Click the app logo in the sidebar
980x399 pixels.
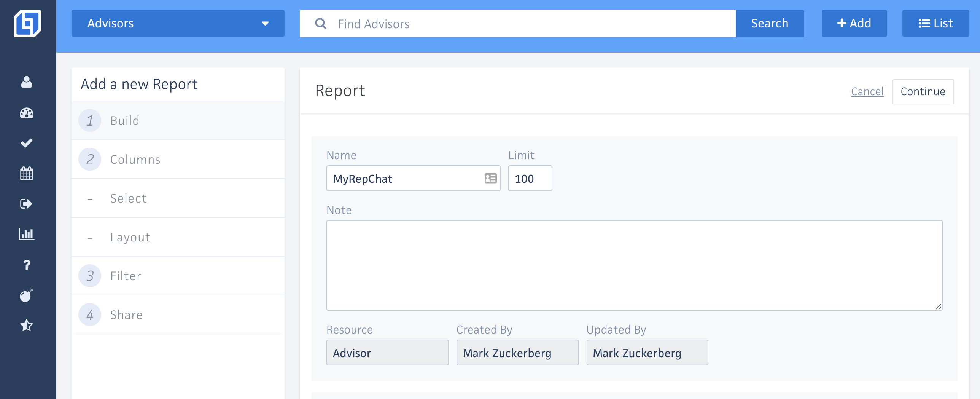click(27, 24)
